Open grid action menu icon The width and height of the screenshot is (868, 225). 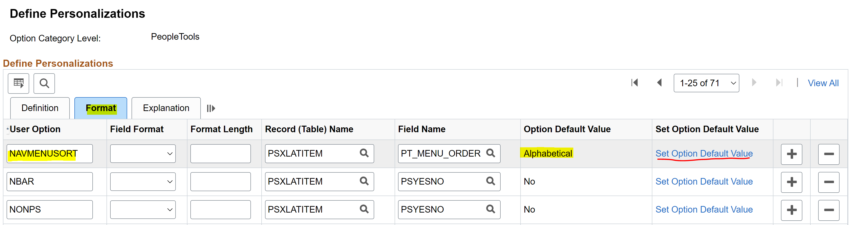18,83
